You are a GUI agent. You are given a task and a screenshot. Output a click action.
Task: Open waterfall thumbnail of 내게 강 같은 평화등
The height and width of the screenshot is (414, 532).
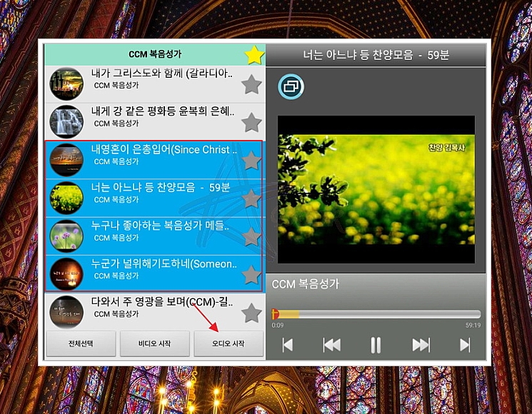[66, 122]
